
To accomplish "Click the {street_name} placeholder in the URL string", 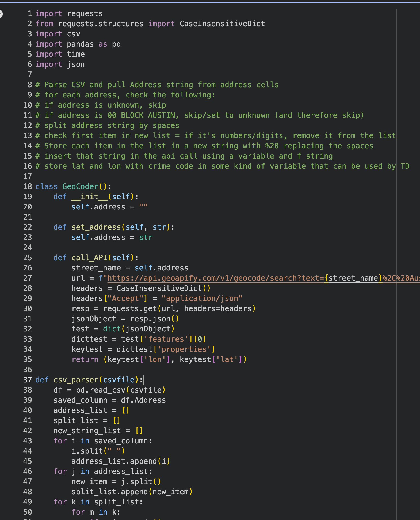I will click(353, 278).
